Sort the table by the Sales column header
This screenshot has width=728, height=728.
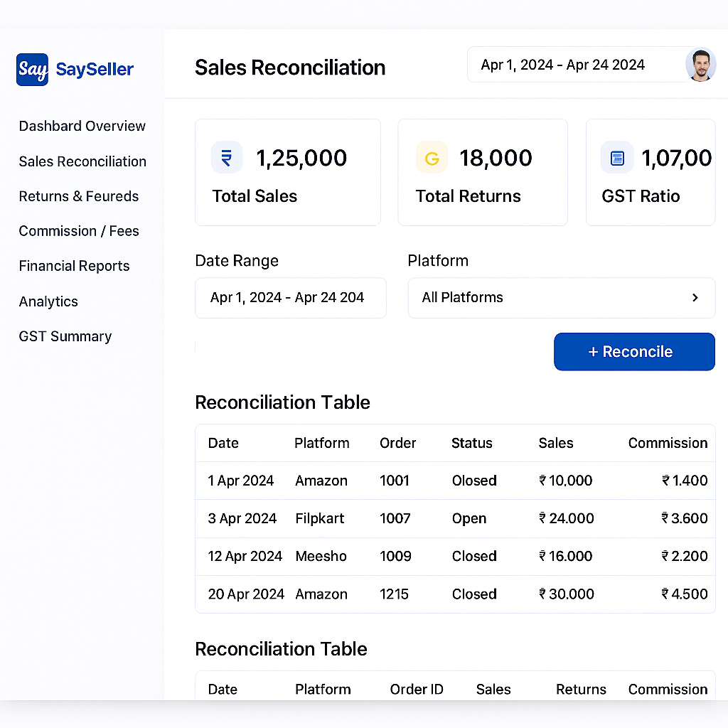556,443
